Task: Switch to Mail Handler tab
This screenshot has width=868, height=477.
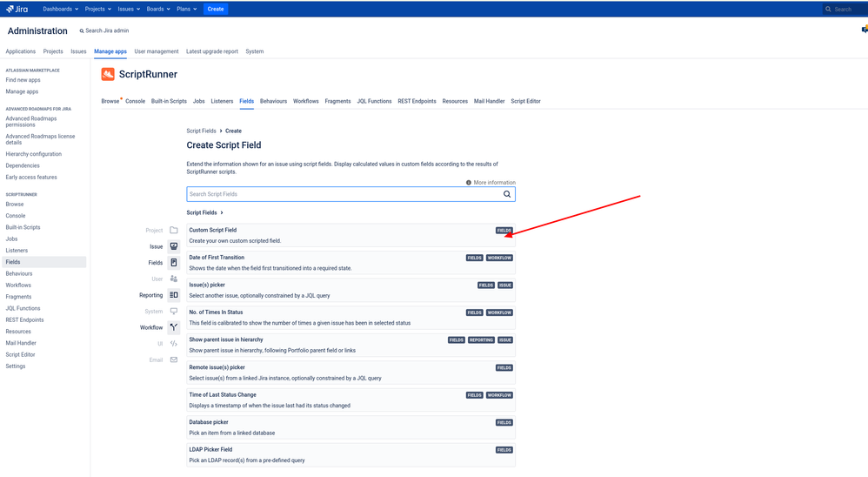Action: [490, 101]
